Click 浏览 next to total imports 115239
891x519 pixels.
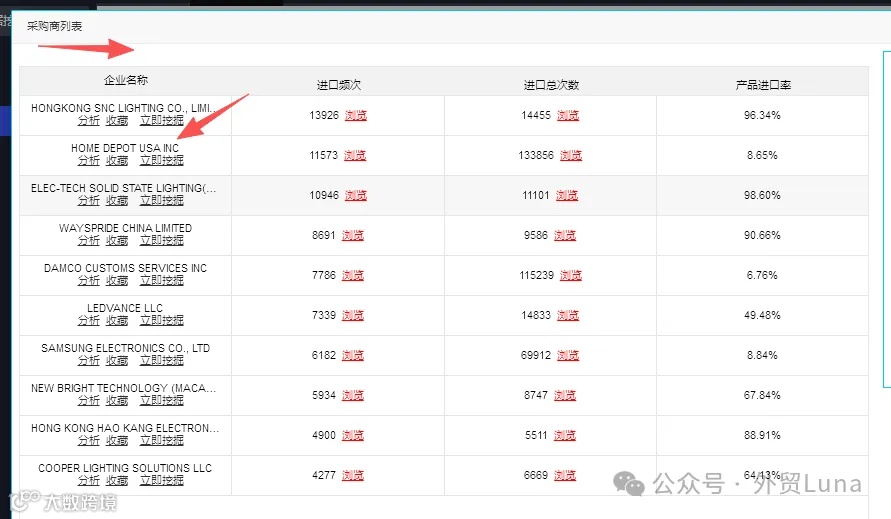(571, 275)
